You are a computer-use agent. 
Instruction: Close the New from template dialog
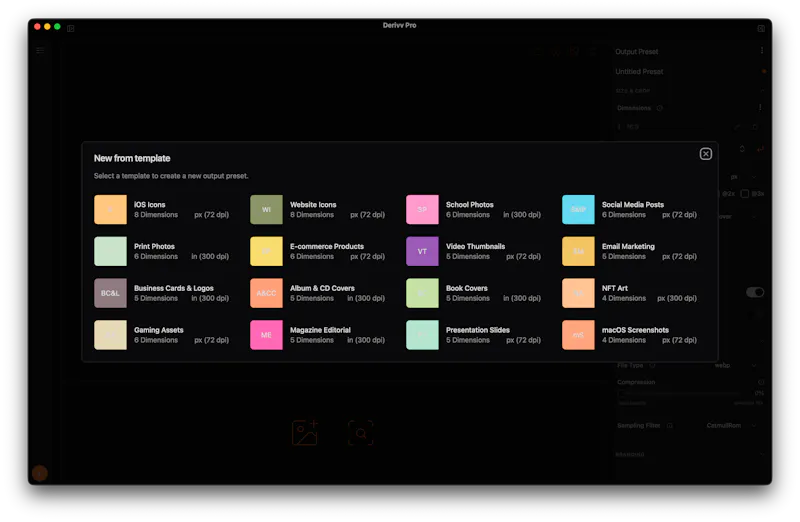(705, 154)
